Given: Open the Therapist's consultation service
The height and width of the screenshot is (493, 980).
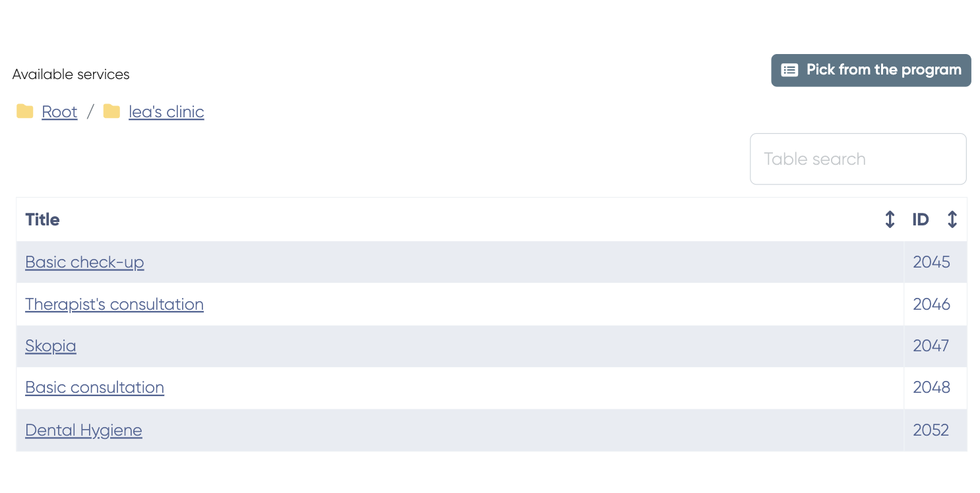Looking at the screenshot, I should point(114,304).
